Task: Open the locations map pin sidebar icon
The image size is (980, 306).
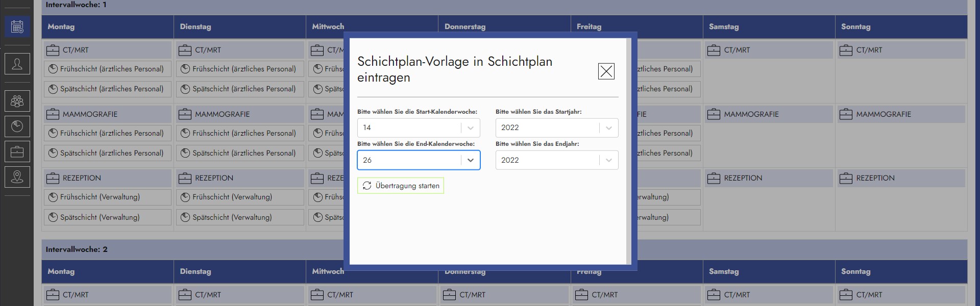Action: click(x=17, y=177)
